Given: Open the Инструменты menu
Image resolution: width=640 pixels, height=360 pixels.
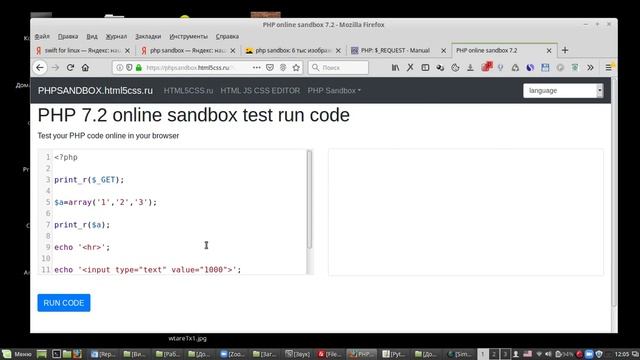Looking at the screenshot, I should (189, 36).
